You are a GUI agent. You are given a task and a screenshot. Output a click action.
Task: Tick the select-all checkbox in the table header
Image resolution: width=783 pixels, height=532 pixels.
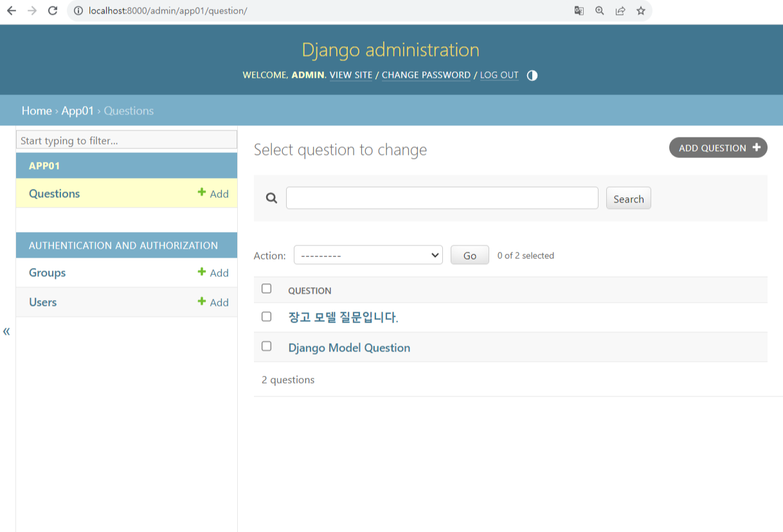tap(267, 289)
